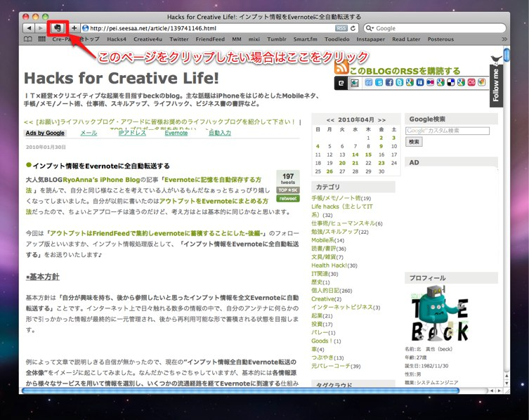Add a bookmark with the plus button
529x420 pixels.
point(74,28)
